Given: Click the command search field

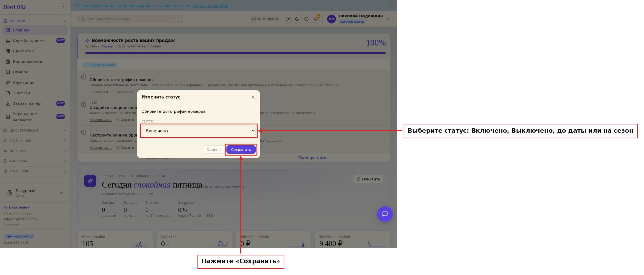Looking at the screenshot, I should 130,19.
